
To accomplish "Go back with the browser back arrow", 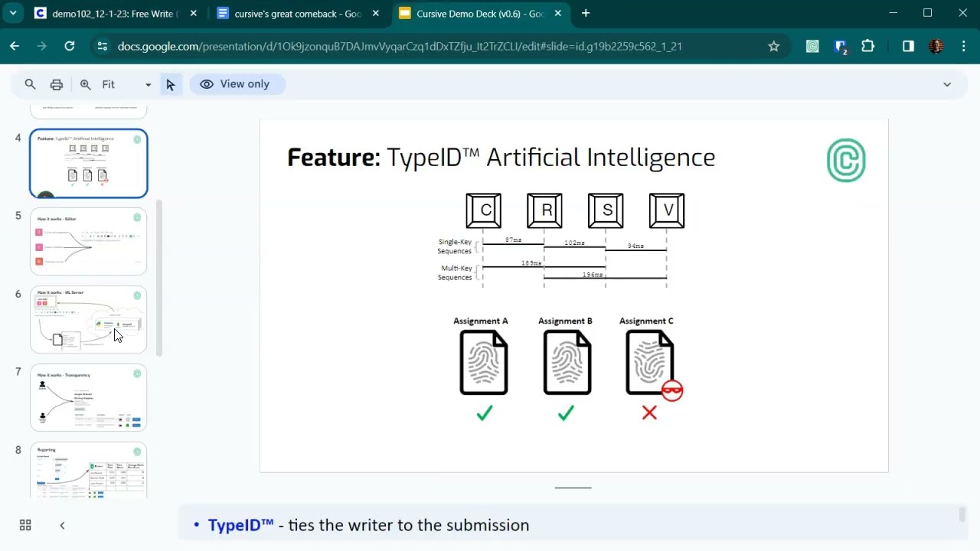I will (x=15, y=46).
